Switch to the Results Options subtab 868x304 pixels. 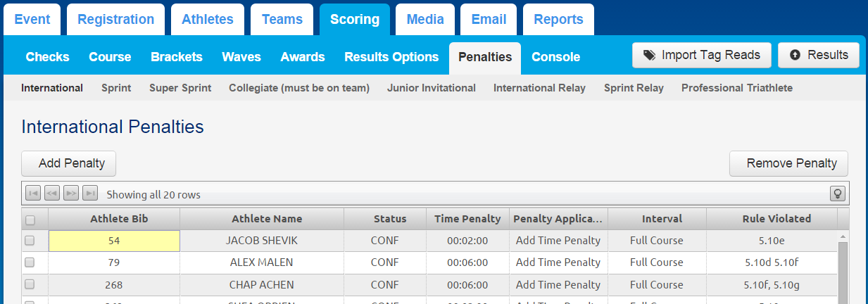(391, 57)
